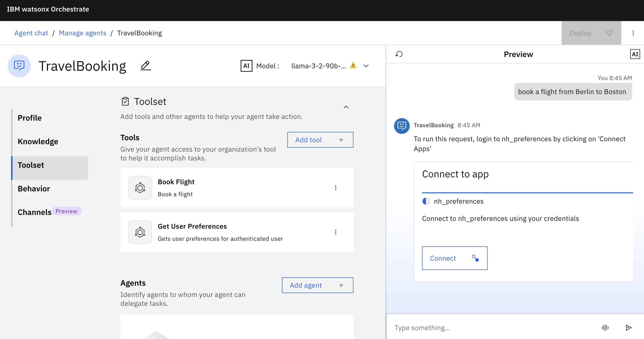The image size is (644, 339).
Task: Click the TravelBooking agent avatar icon
Action: click(x=19, y=66)
